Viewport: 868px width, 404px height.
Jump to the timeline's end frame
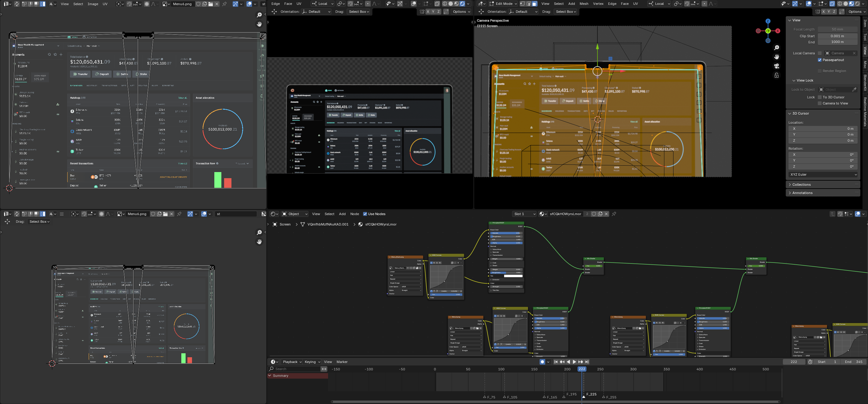pyautogui.click(x=587, y=362)
